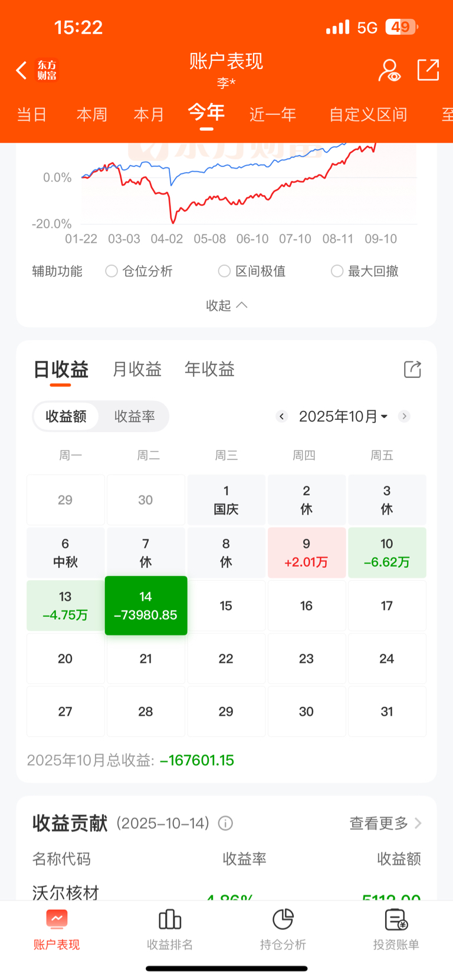Go to the previous month arrow

pyautogui.click(x=282, y=416)
